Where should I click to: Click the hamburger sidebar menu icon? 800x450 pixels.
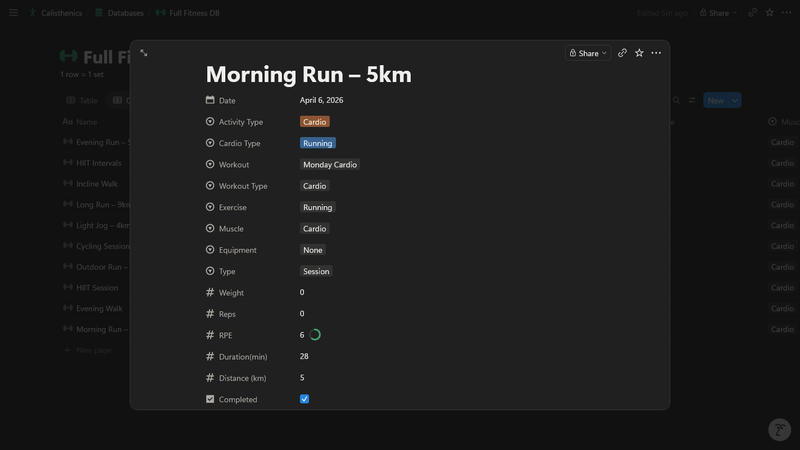click(x=14, y=13)
